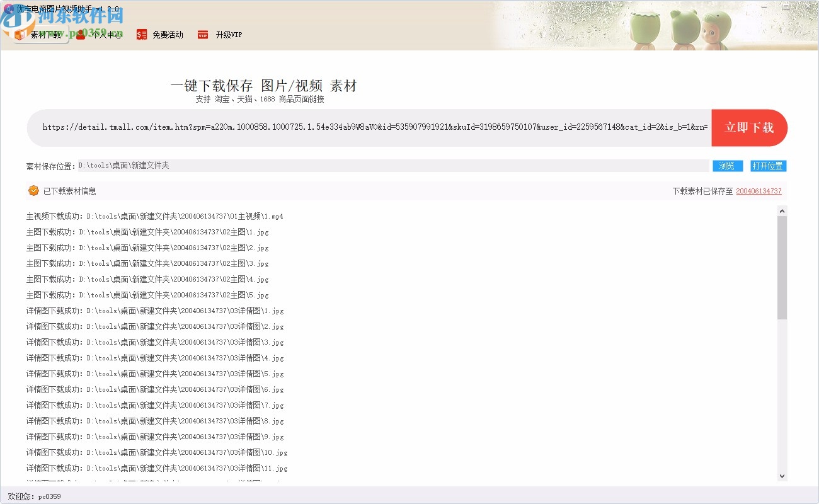819x504 pixels.
Task: Click the 浏览 browse button
Action: click(728, 166)
